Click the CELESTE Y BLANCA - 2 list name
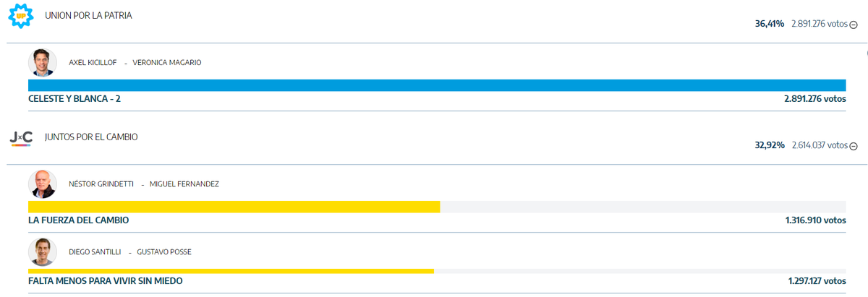Screen dimensions: 868x297 coord(75,99)
